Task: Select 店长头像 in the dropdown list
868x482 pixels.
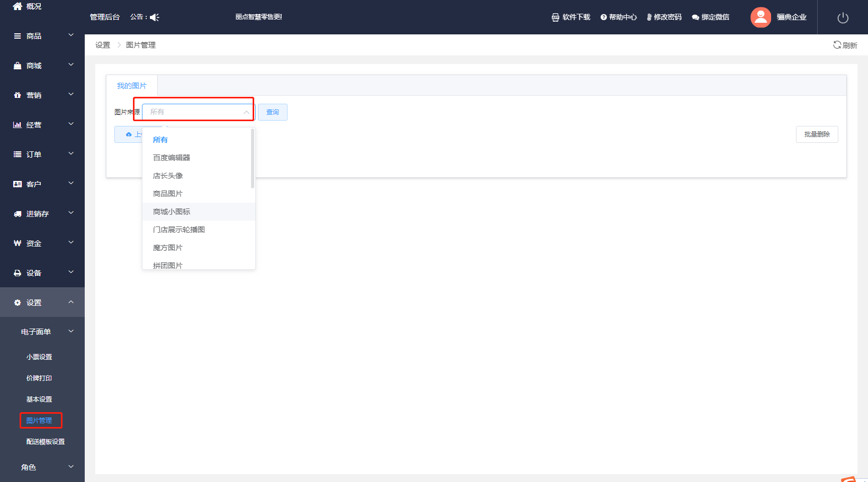Action: pos(199,176)
